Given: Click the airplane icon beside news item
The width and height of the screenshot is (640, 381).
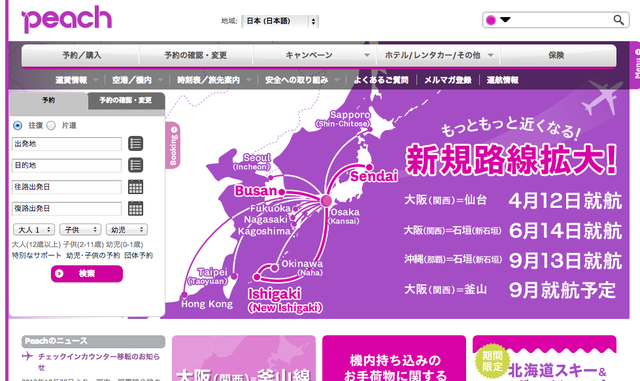Looking at the screenshot, I should (27, 356).
